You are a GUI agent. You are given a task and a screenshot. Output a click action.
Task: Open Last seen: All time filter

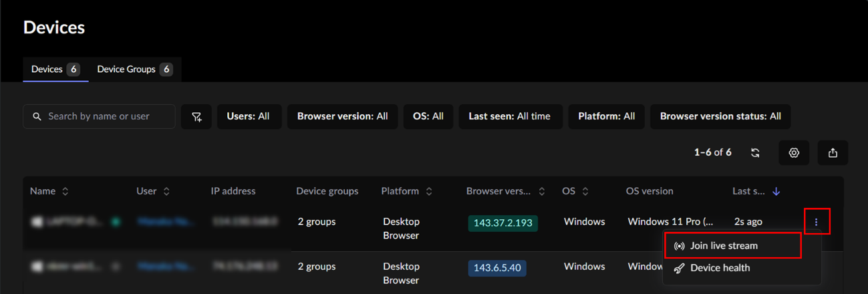(509, 116)
